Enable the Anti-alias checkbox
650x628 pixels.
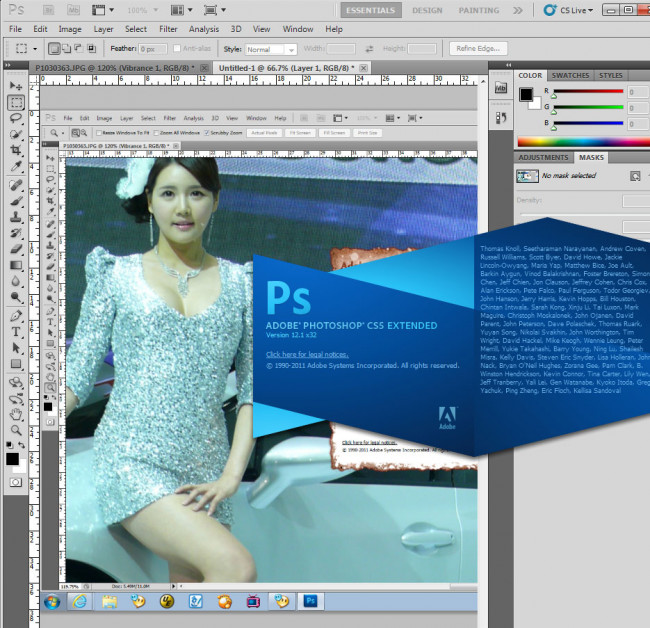(177, 48)
